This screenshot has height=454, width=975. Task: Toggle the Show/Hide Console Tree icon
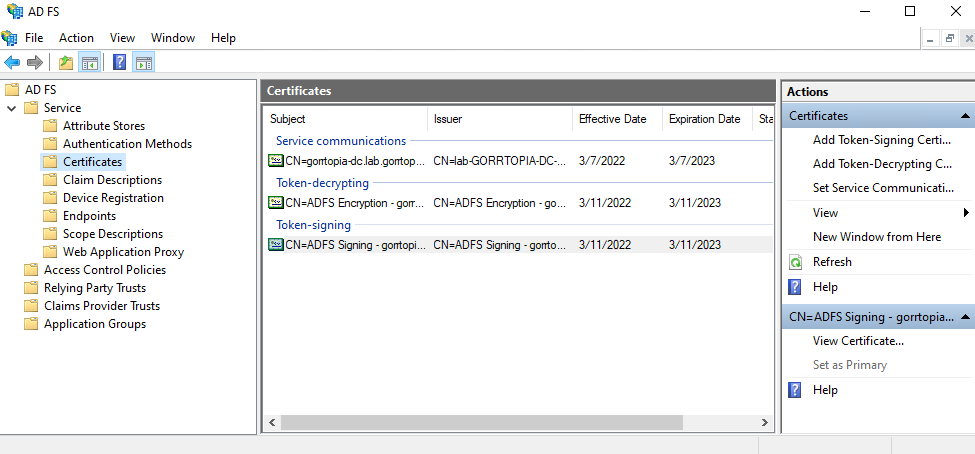[90, 62]
